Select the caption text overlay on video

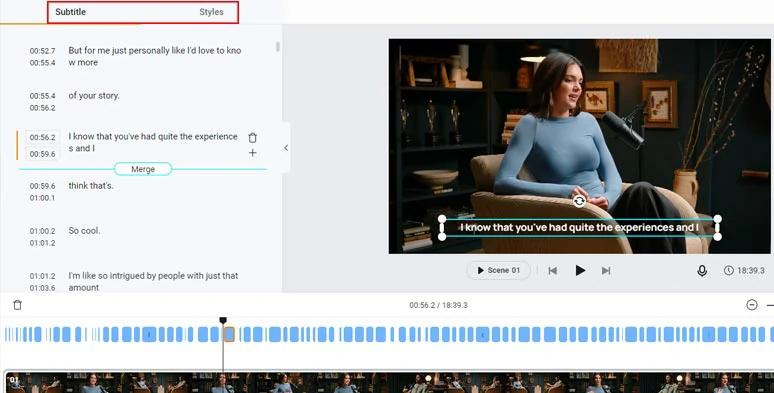[x=580, y=228]
